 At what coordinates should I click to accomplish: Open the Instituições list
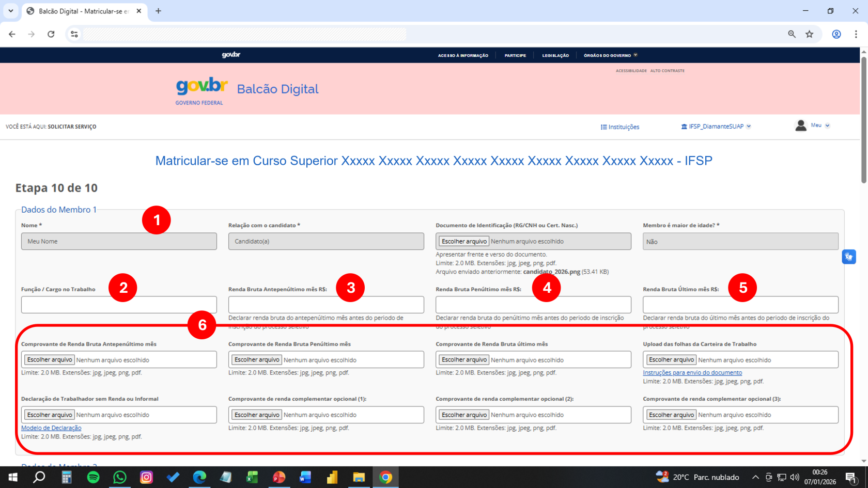point(620,127)
